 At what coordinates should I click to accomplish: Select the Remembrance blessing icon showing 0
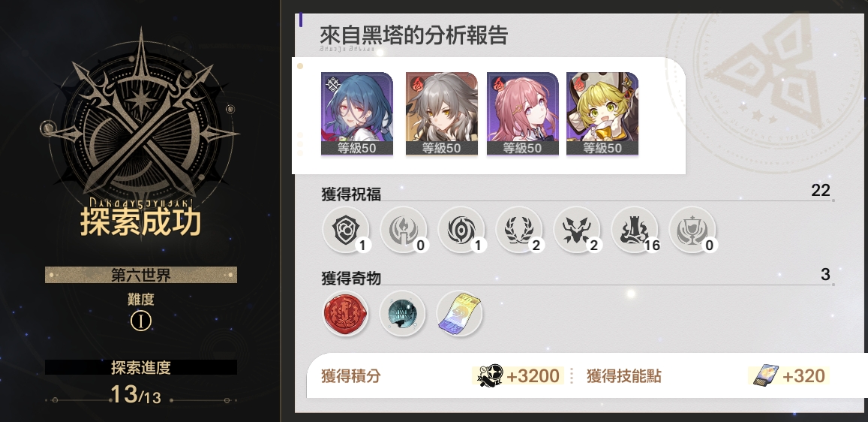(404, 230)
